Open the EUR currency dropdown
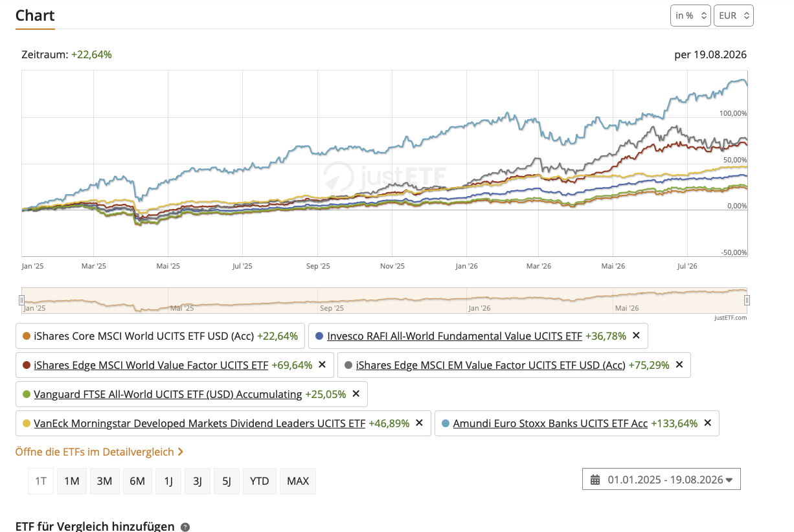 click(733, 16)
